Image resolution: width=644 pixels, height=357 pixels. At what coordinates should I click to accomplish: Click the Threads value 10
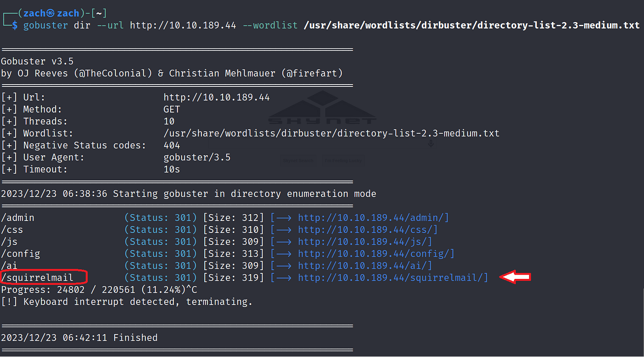[169, 121]
